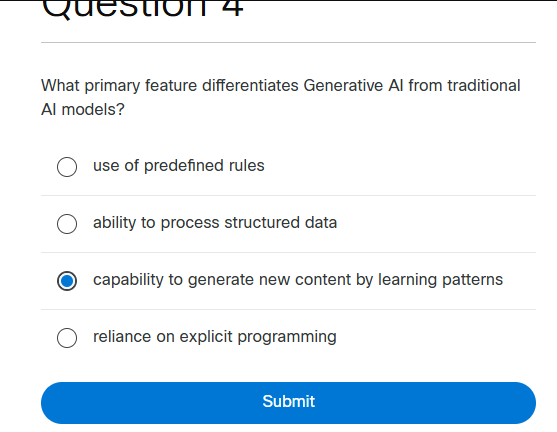Click the "Question 4" heading
Image resolution: width=557 pixels, height=432 pixels.
[x=142, y=8]
